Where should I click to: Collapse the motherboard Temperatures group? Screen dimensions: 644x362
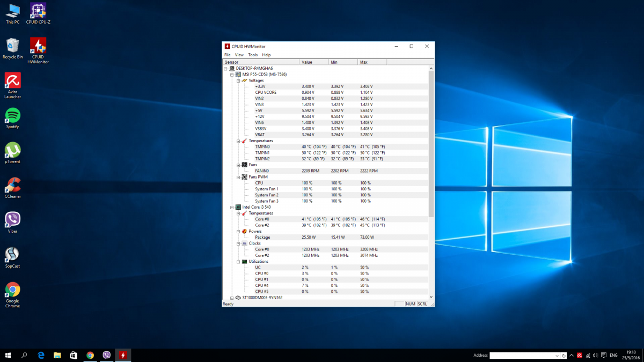tap(238, 141)
